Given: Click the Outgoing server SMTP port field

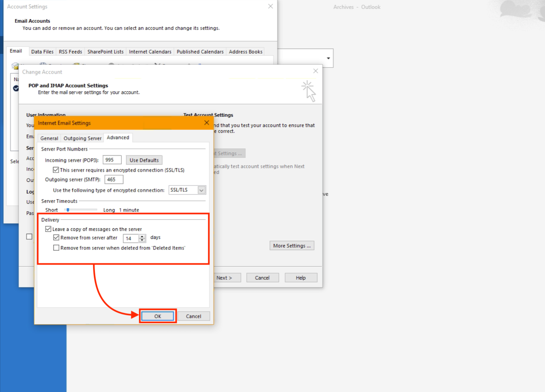Looking at the screenshot, I should point(114,180).
